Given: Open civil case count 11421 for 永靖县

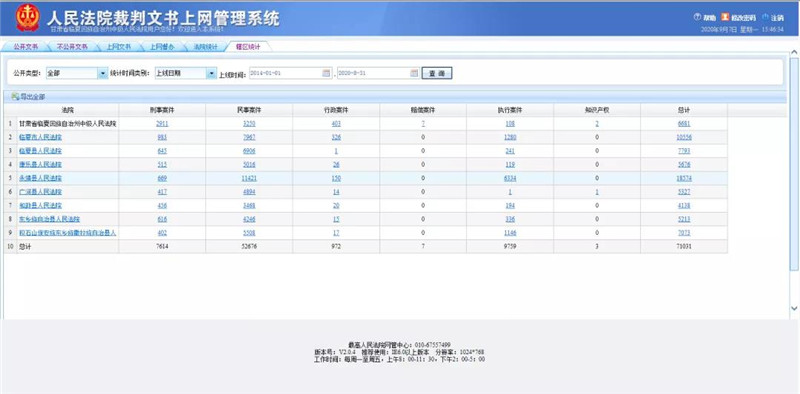Looking at the screenshot, I should coord(249,178).
